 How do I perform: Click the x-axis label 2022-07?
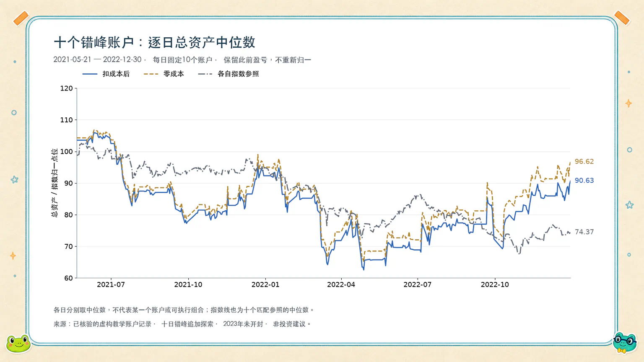tap(417, 284)
